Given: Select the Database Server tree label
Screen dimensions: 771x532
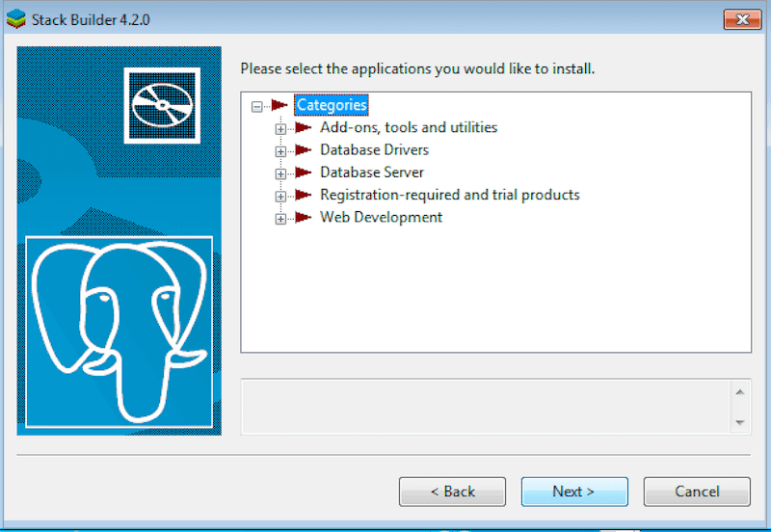Looking at the screenshot, I should 372,173.
